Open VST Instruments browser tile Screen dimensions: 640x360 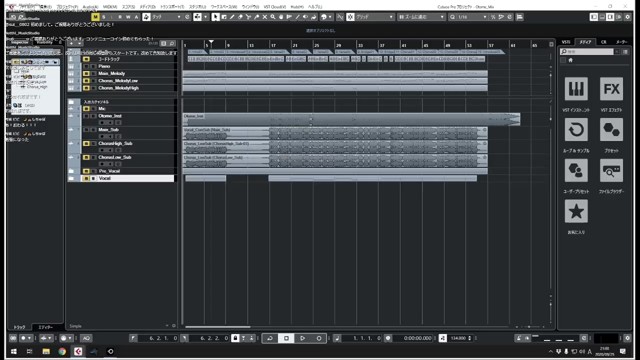click(x=576, y=89)
